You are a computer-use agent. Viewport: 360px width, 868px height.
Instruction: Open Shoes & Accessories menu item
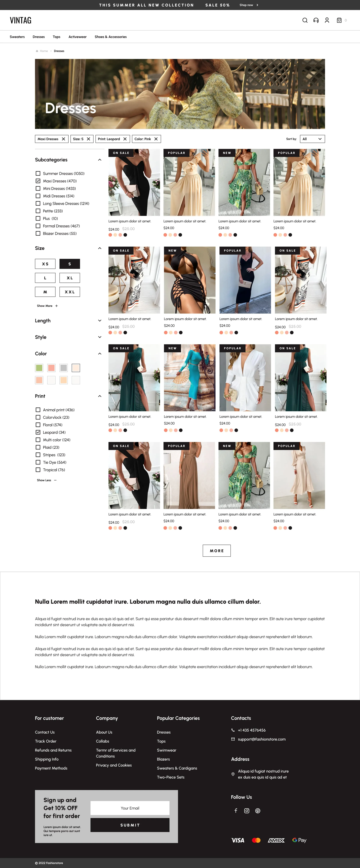point(111,37)
